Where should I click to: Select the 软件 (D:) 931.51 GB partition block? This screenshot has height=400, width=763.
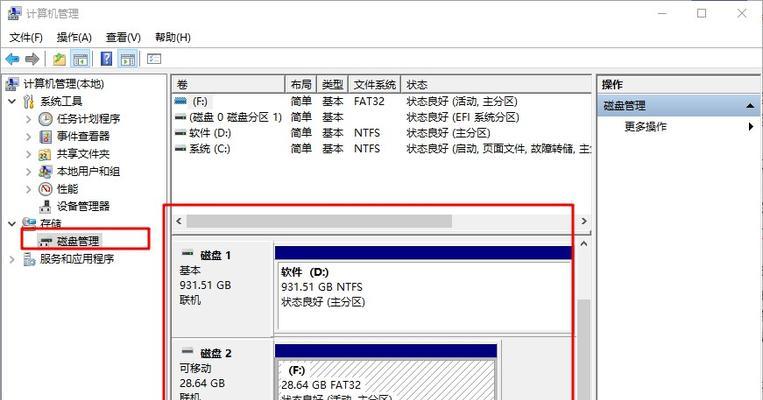click(424, 296)
